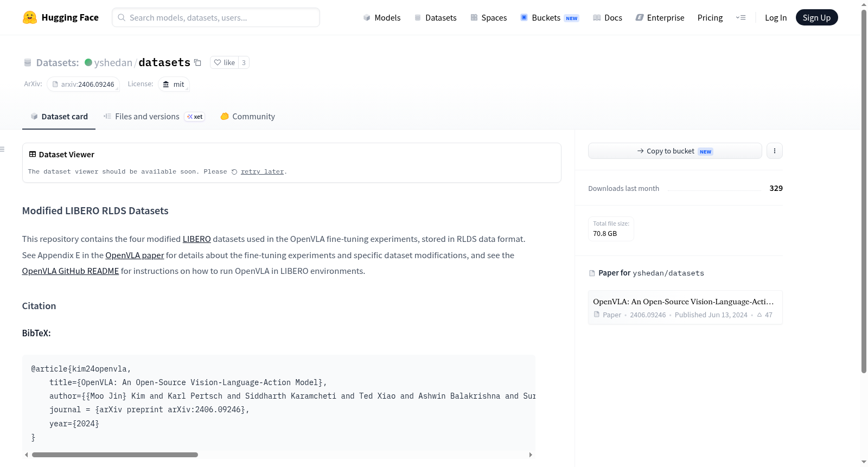
Task: Click the Community tab emoji icon
Action: click(x=225, y=117)
